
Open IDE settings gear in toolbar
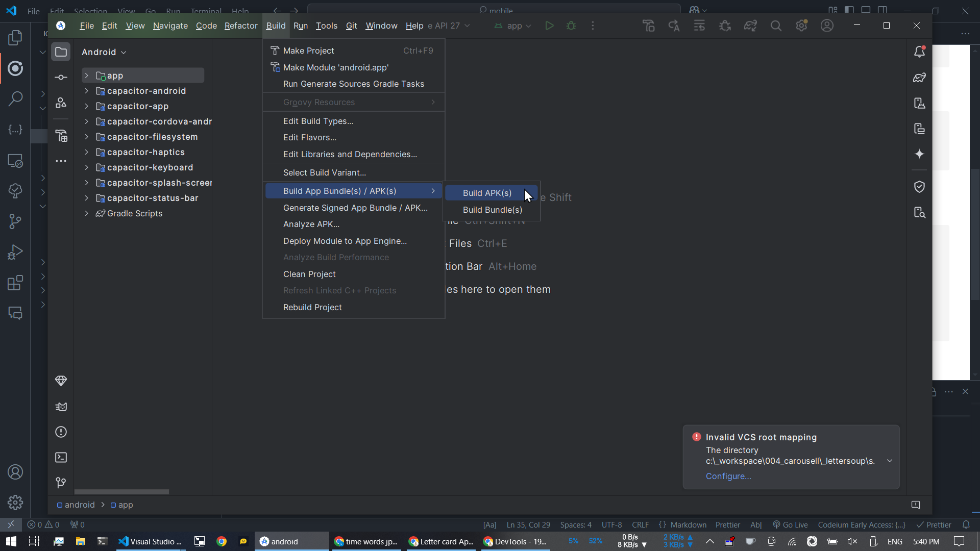801,26
